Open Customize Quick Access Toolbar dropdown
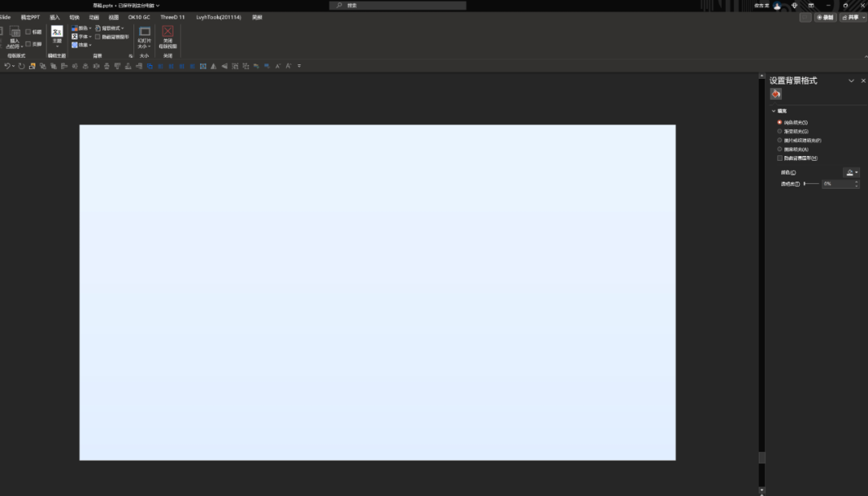The image size is (868, 496). [x=300, y=66]
